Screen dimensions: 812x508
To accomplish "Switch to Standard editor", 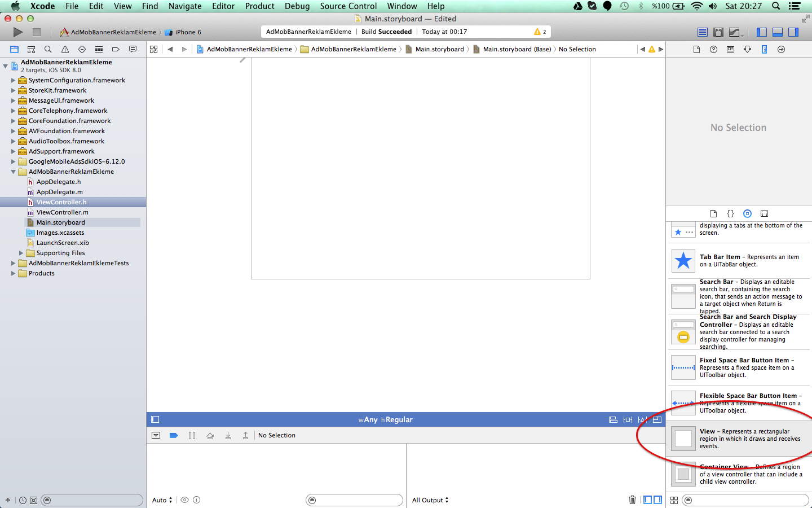I will pos(703,32).
